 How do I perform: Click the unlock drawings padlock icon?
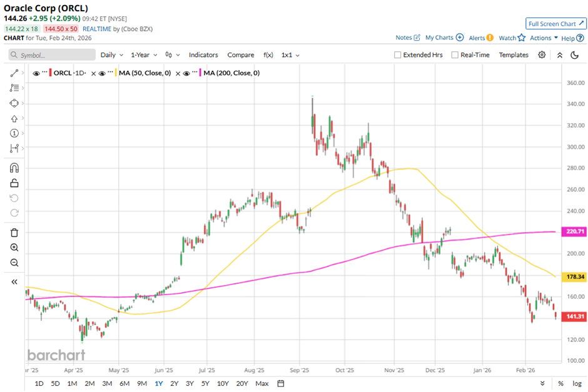(x=14, y=183)
